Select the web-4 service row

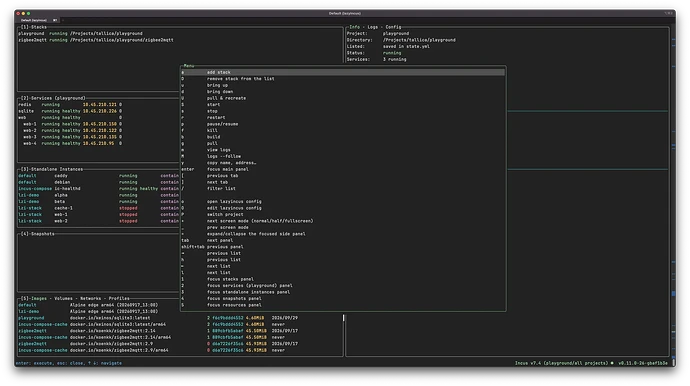[99, 143]
